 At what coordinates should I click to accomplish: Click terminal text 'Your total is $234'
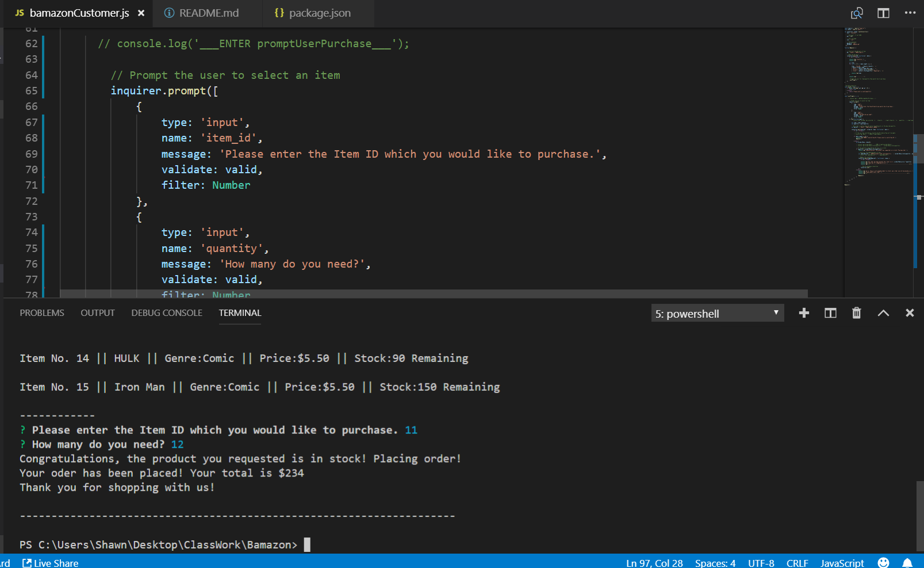point(247,472)
